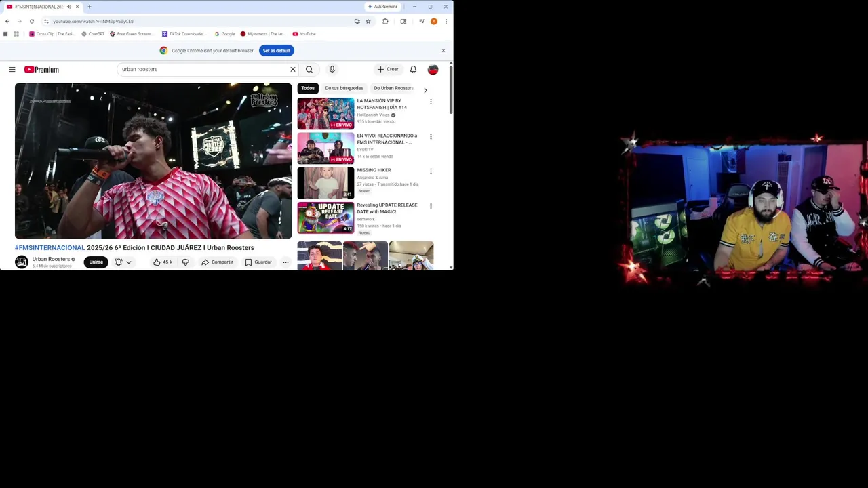This screenshot has height=488, width=868.
Task: Open MISSING HIKER video thumbnail
Action: pyautogui.click(x=325, y=183)
